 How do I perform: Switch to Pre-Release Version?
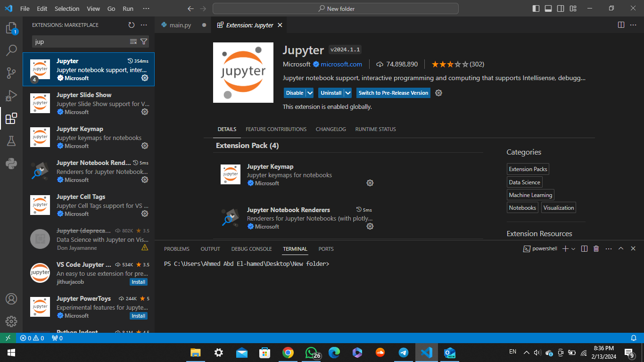(x=394, y=93)
